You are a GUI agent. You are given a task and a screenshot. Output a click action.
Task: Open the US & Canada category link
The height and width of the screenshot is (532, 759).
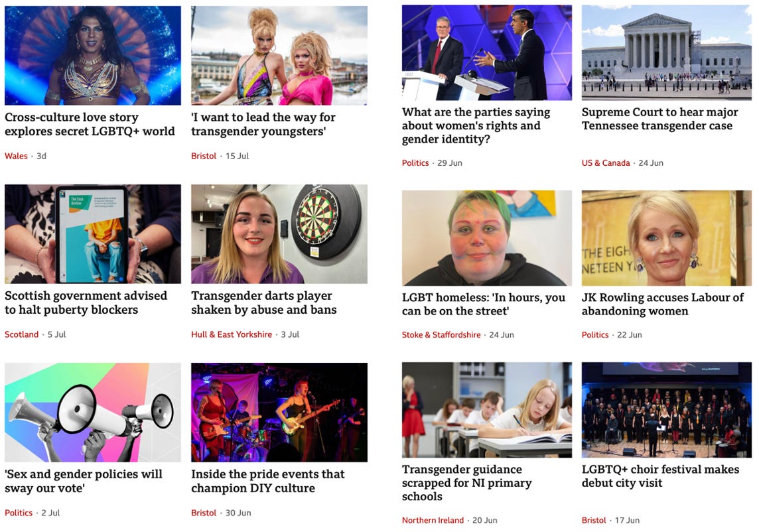tap(606, 163)
